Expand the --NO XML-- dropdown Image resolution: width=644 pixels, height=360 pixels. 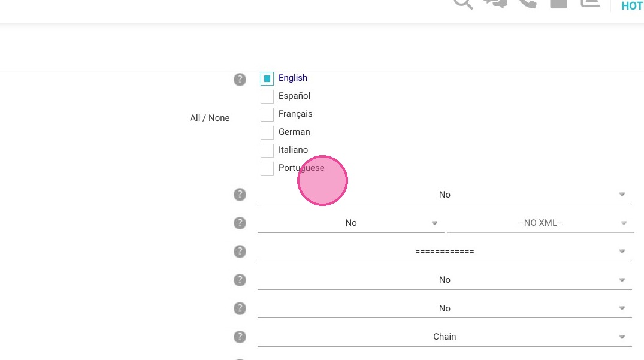click(540, 223)
